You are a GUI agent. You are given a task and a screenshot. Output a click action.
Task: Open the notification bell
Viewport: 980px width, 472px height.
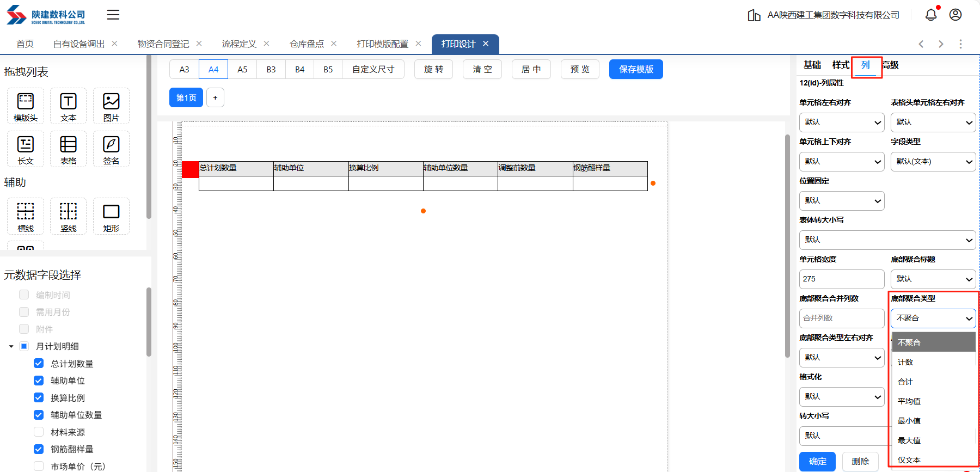tap(931, 15)
